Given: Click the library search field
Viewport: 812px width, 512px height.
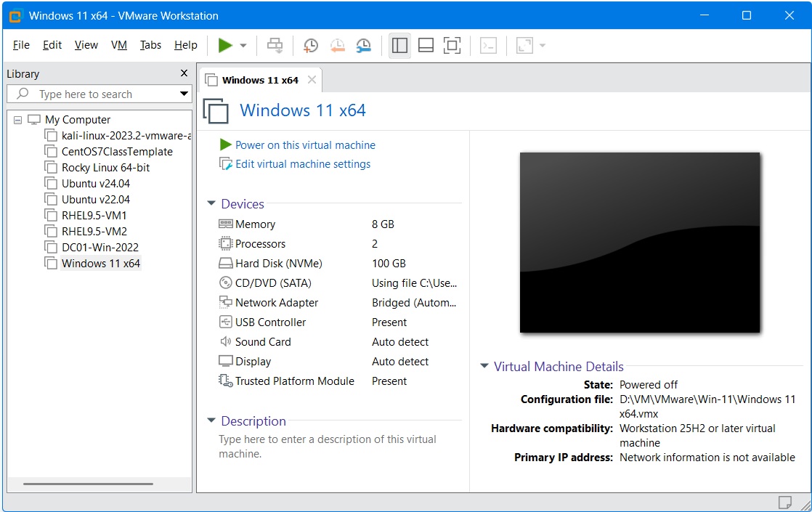Looking at the screenshot, I should (x=98, y=94).
